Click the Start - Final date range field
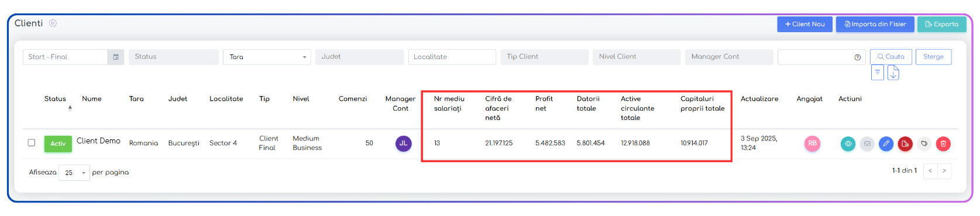Viewport: 980px width, 216px height. (65, 57)
